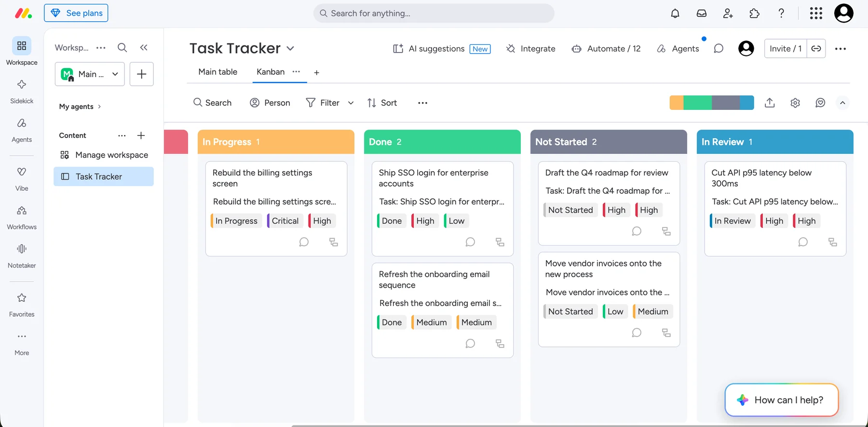Select the Kanban view tab
Image resolution: width=868 pixels, height=427 pixels.
coord(271,72)
